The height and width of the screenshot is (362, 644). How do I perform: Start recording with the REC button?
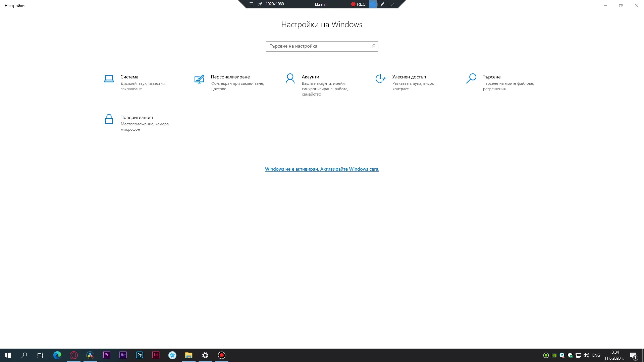(358, 4)
